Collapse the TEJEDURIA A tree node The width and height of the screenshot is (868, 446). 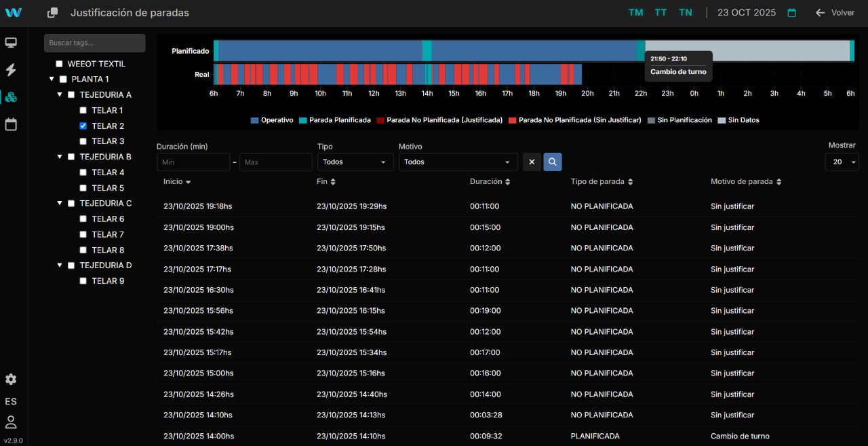pos(60,95)
